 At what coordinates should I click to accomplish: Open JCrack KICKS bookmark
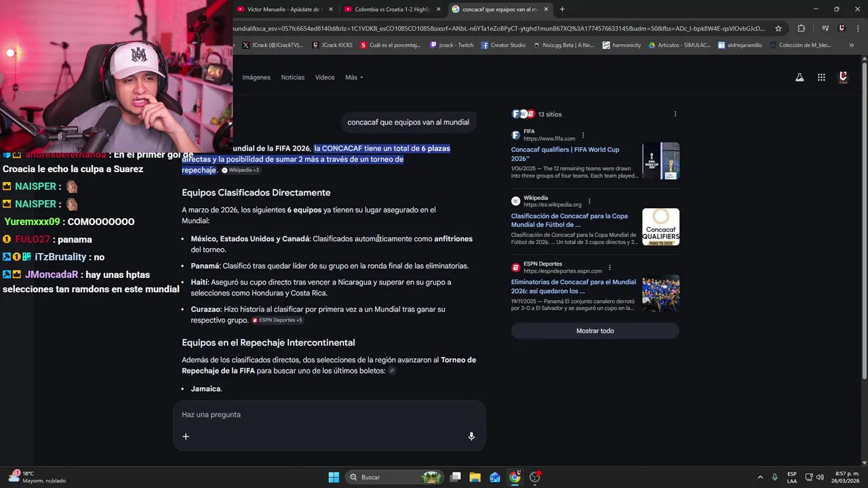pos(332,45)
